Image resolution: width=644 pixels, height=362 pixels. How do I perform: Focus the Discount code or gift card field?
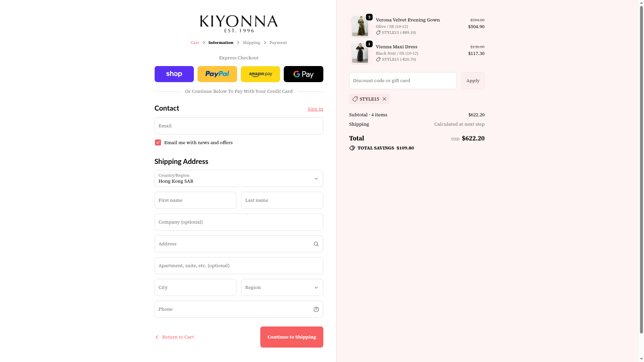(x=403, y=81)
